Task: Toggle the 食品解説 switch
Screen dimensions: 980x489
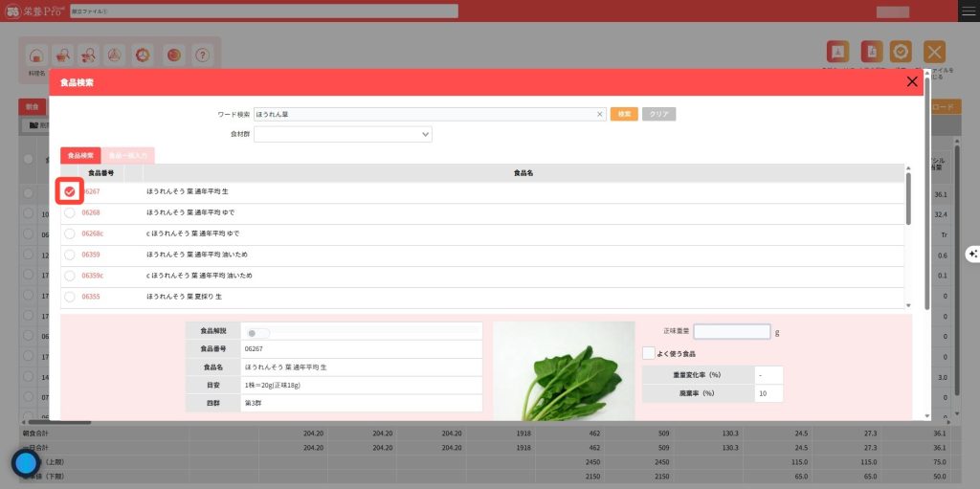Action: [x=256, y=333]
